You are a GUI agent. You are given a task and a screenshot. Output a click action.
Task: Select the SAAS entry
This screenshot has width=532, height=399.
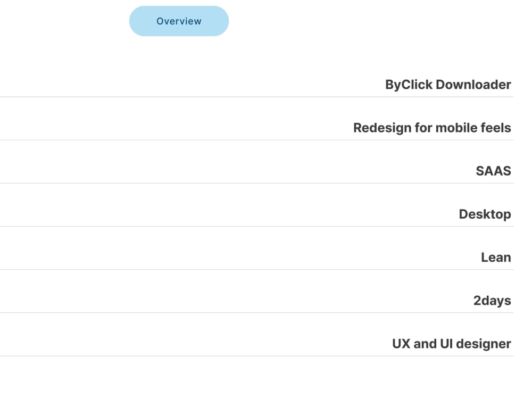point(493,171)
